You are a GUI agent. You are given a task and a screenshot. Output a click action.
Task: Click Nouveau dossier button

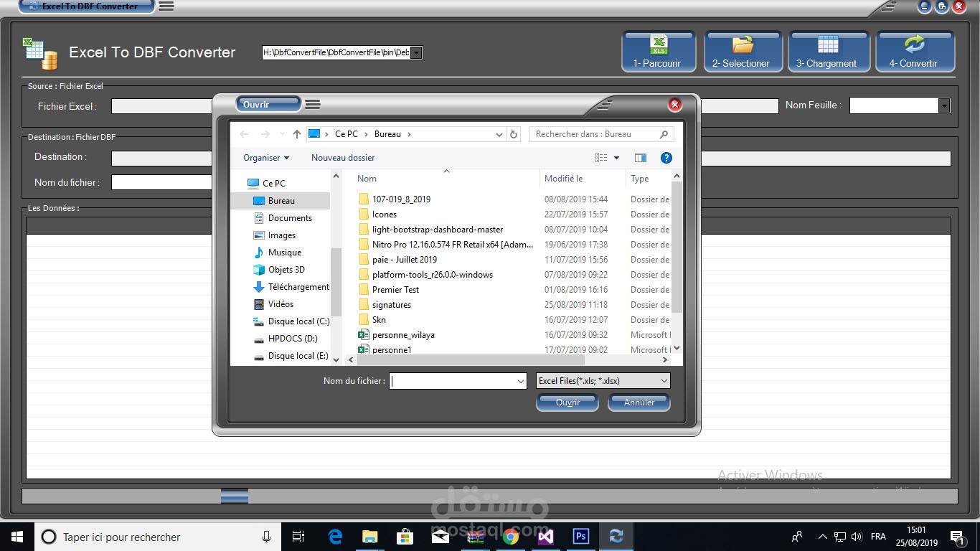coord(343,158)
